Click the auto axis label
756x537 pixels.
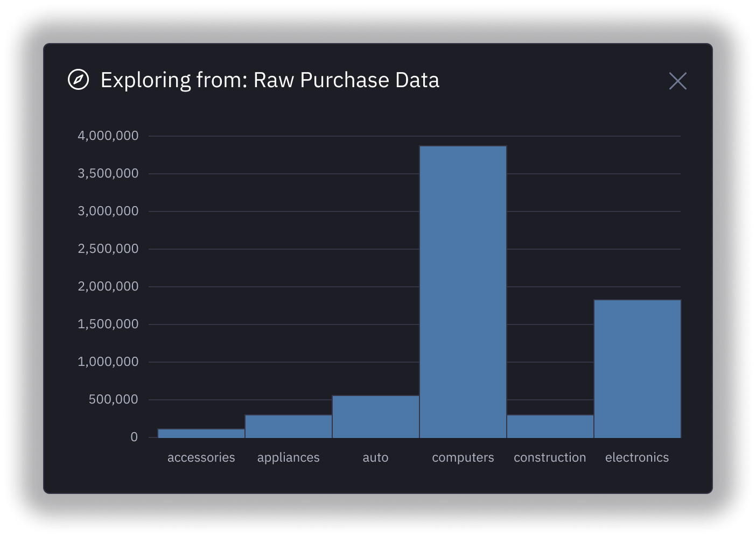point(376,457)
